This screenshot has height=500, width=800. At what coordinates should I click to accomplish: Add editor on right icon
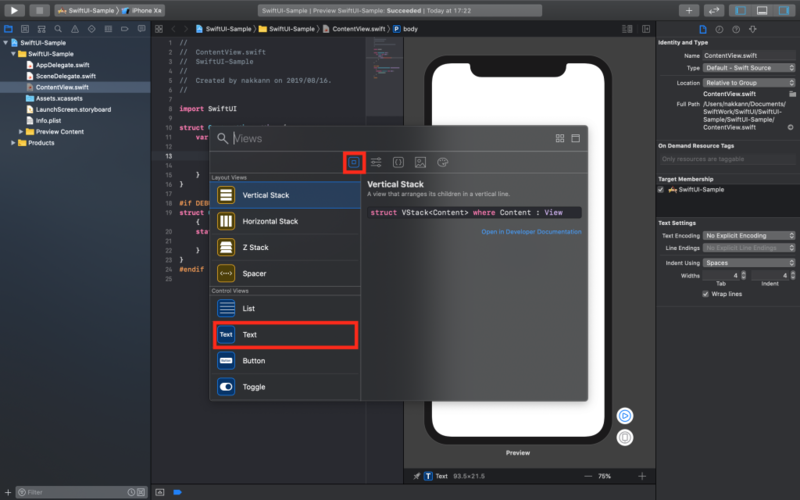[x=646, y=29]
